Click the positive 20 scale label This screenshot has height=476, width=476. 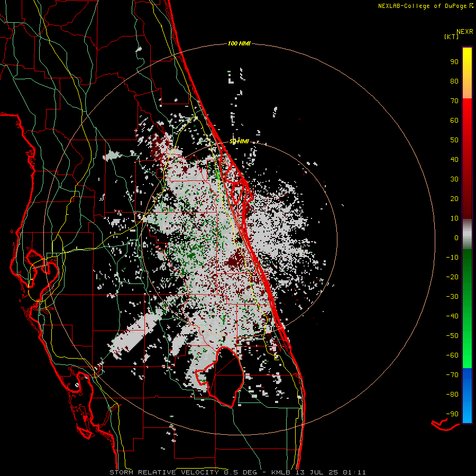tap(454, 198)
